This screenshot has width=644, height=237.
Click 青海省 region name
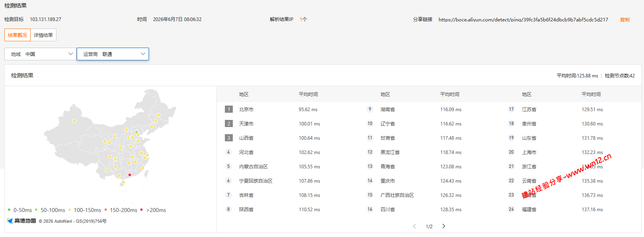[388, 167]
